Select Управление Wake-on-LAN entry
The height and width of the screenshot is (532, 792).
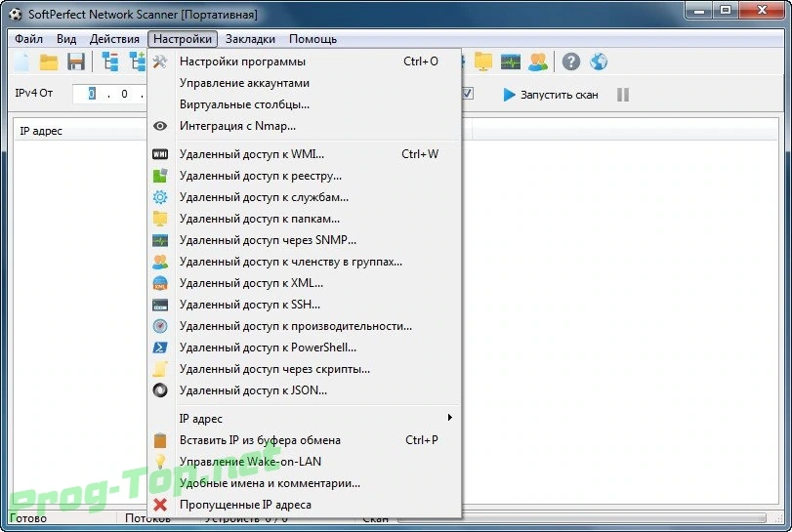[305, 462]
